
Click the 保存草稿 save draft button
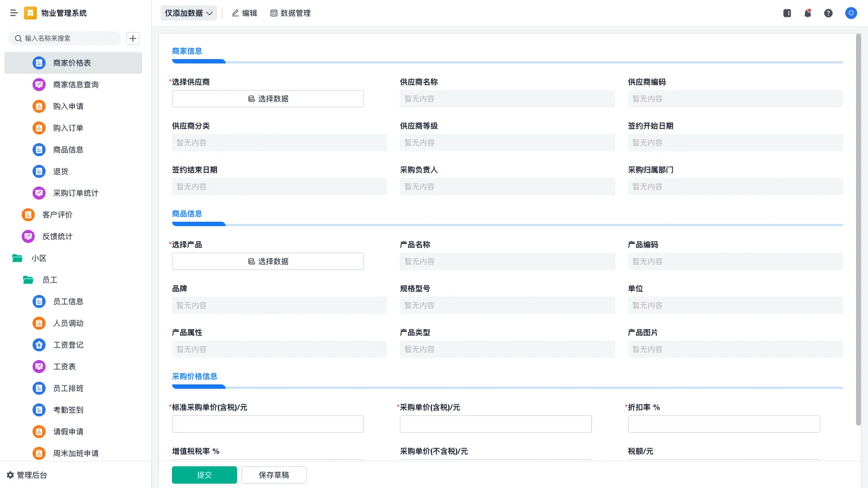[273, 474]
